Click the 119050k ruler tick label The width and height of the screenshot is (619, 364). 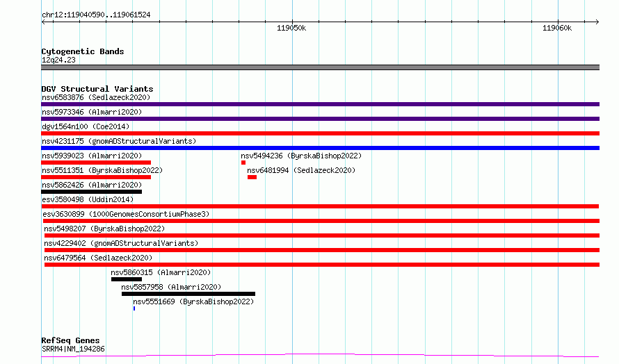click(291, 28)
